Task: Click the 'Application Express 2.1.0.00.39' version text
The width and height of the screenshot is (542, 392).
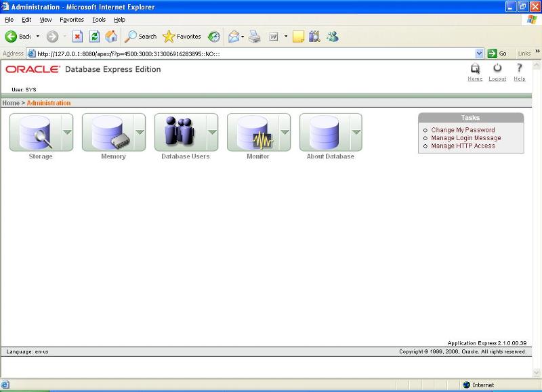Action: click(487, 343)
